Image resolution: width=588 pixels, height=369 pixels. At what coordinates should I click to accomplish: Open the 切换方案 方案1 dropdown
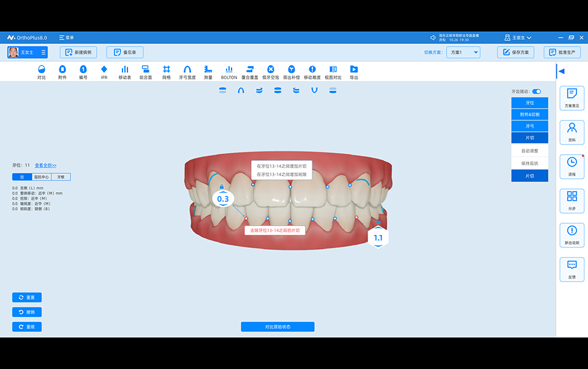[x=463, y=53]
